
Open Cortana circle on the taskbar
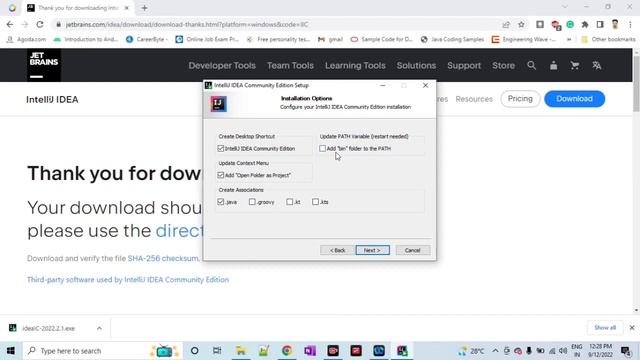[x=194, y=351]
